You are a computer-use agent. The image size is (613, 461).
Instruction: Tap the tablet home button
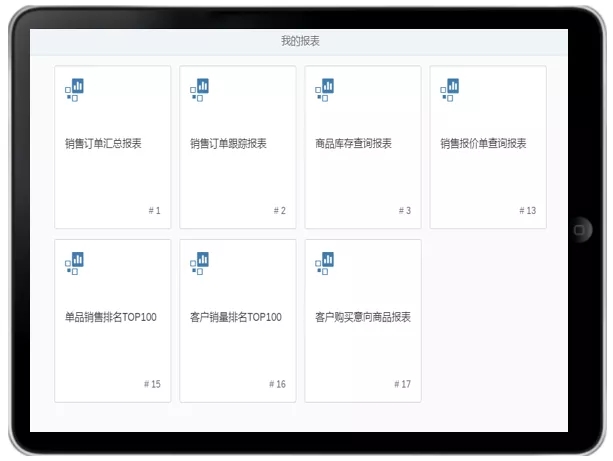579,230
